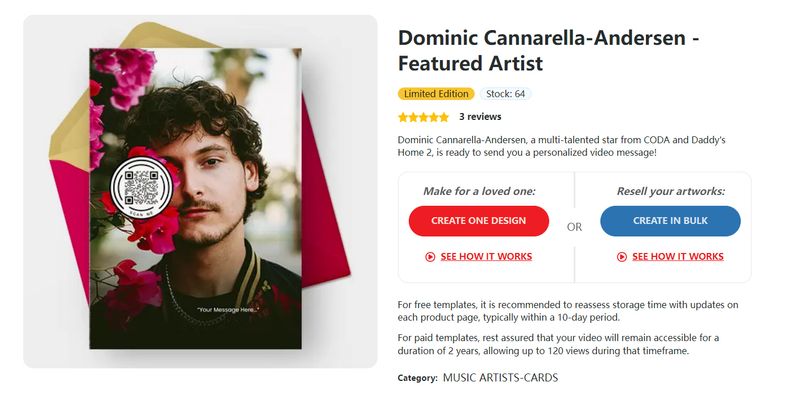Viewport: 800px width, 393px height.
Task: Click play icon beside left SEE HOW IT WORKS
Action: pos(430,257)
